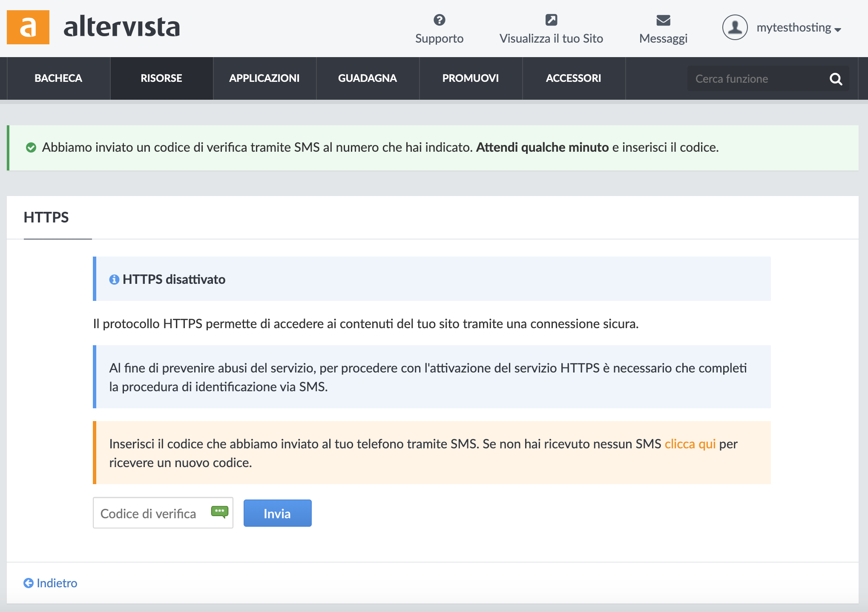Viewport: 868px width, 612px height.
Task: Click the user avatar icon
Action: (735, 27)
